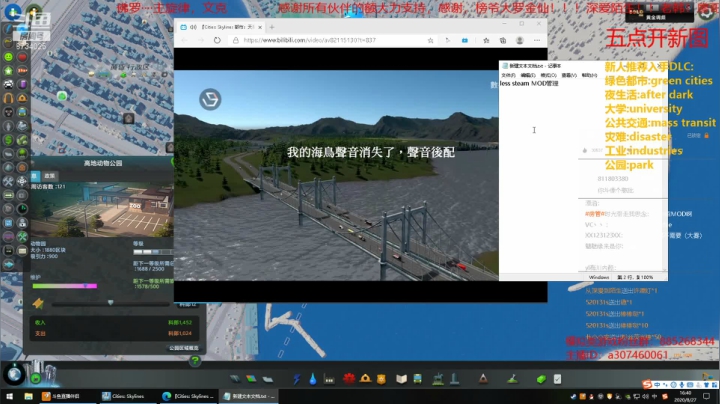Open the Edge settings ellipsis menu
720x404 pixels.
point(537,40)
